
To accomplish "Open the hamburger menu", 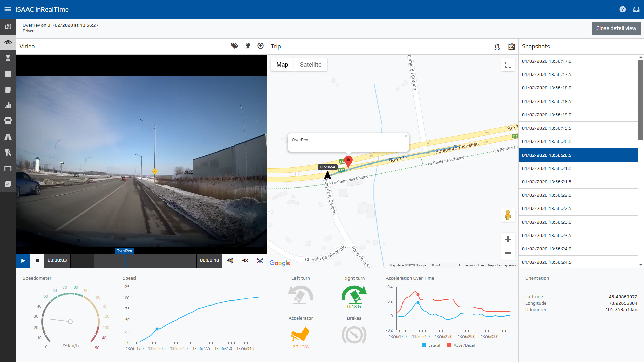I will [x=7, y=9].
